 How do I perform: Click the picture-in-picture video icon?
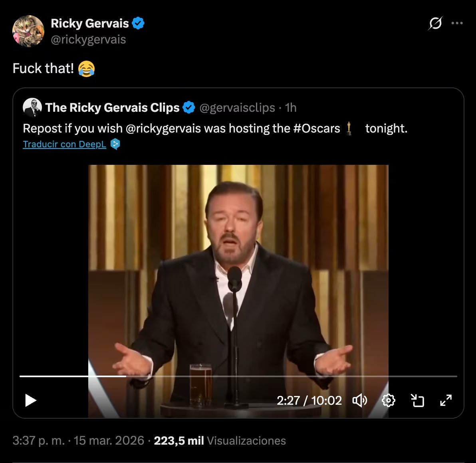pos(417,400)
